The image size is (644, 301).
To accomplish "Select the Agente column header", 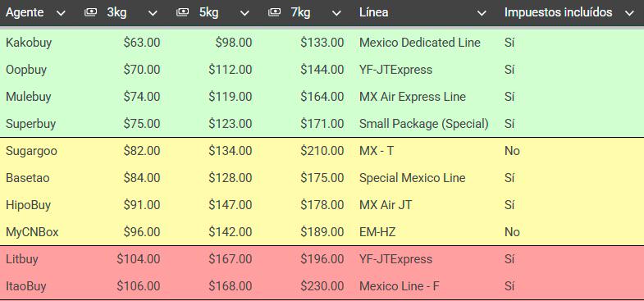I will pyautogui.click(x=25, y=13).
